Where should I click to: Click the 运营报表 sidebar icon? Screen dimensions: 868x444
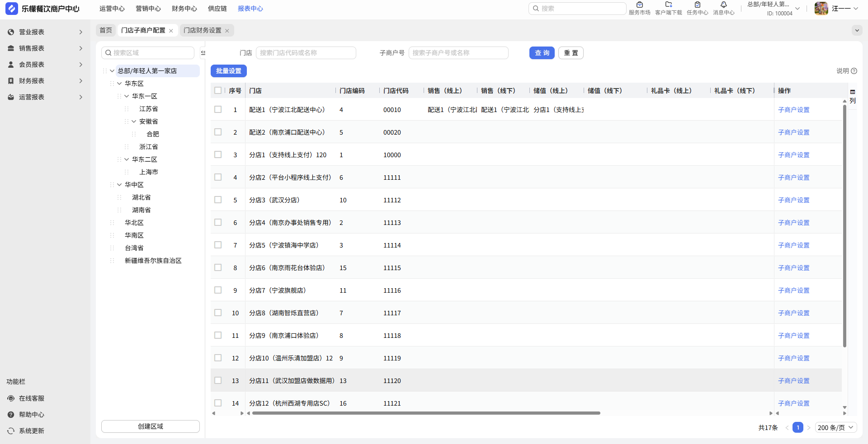pos(11,97)
